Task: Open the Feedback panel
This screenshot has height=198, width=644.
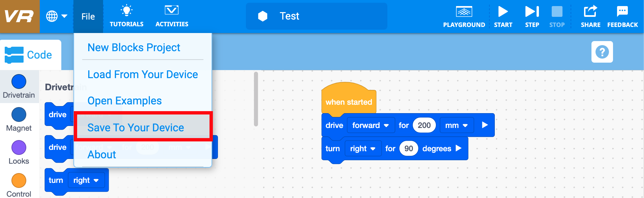Action: coord(622,15)
